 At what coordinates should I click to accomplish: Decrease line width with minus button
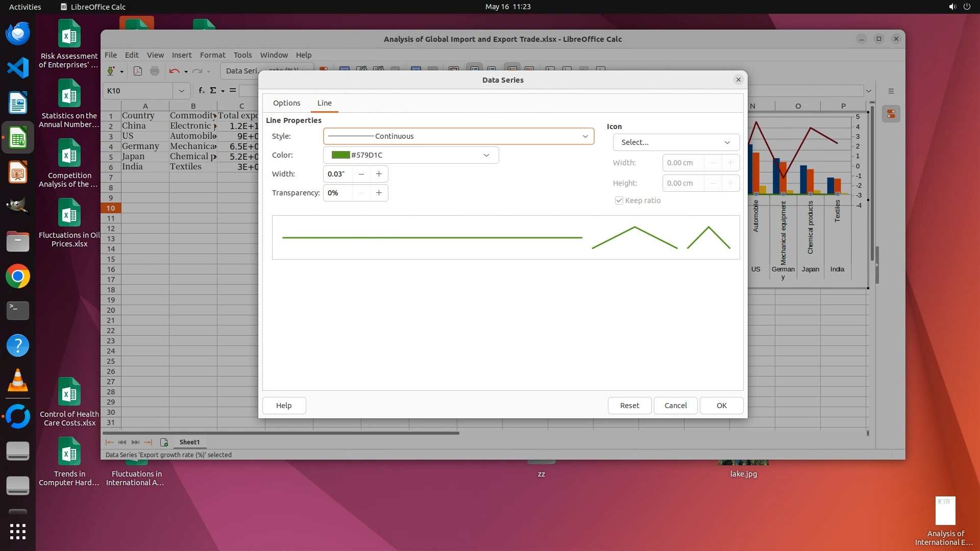361,174
